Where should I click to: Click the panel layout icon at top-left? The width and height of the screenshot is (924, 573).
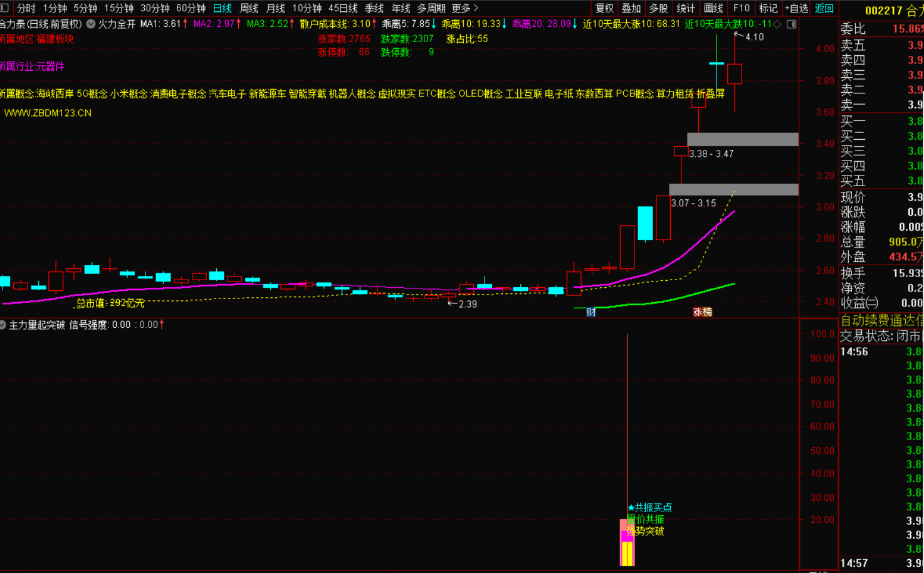(x=4, y=8)
